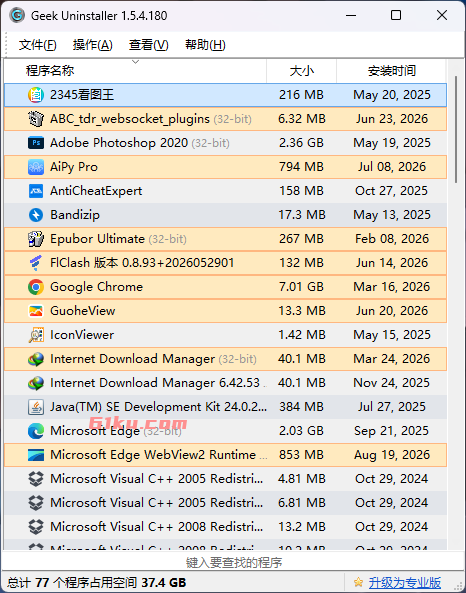
Task: Select the Epubor Ultimate entry name
Action: pyautogui.click(x=97, y=239)
